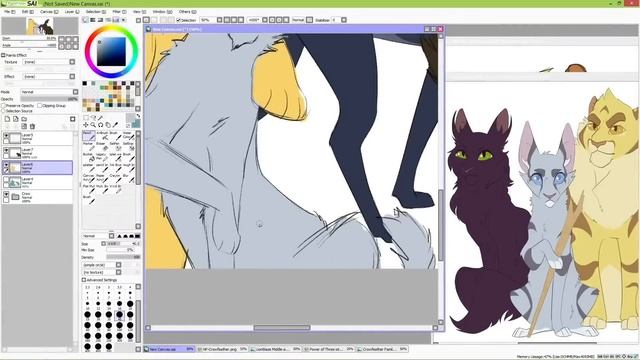Create a new normal layer
The image size is (640, 360).
click(7, 119)
